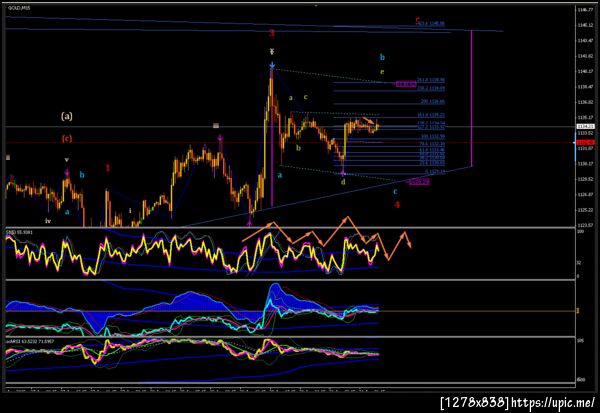Select the red dotted horizontal price line
The width and height of the screenshot is (600, 413).
pos(290,142)
